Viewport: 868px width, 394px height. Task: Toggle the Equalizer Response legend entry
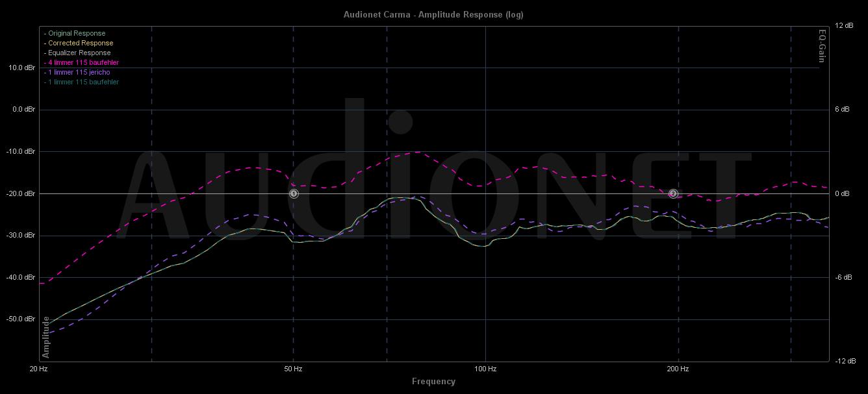(79, 53)
